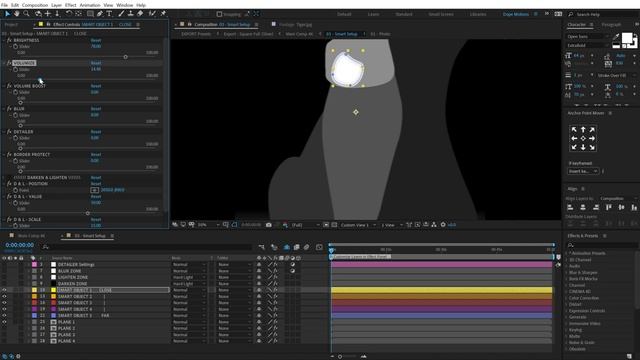Reset the BLUR effect
The height and width of the screenshot is (360, 640).
(96, 109)
